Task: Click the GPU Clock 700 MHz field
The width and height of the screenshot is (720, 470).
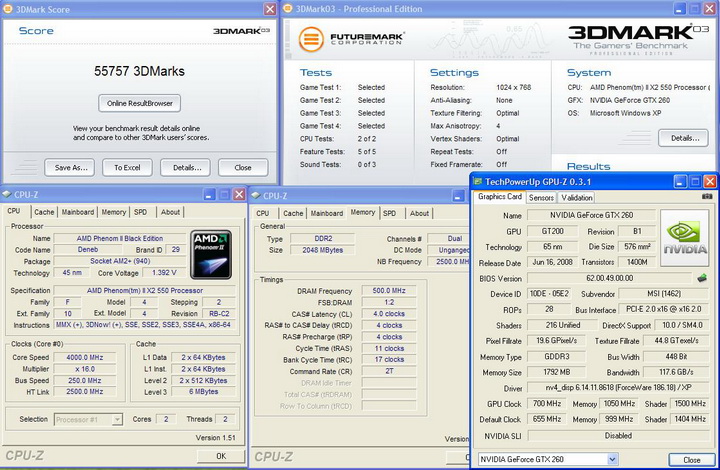Action: tap(547, 403)
